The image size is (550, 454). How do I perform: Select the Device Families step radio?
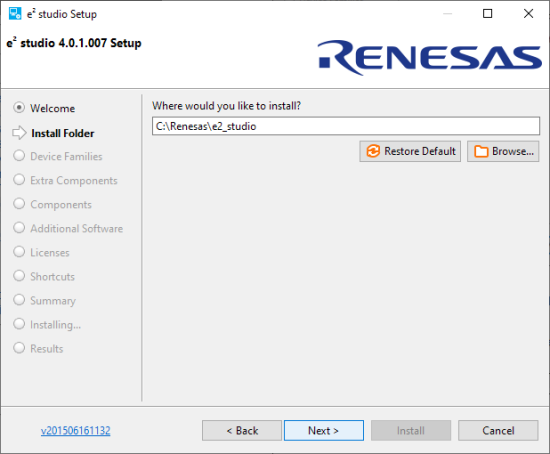pos(19,156)
